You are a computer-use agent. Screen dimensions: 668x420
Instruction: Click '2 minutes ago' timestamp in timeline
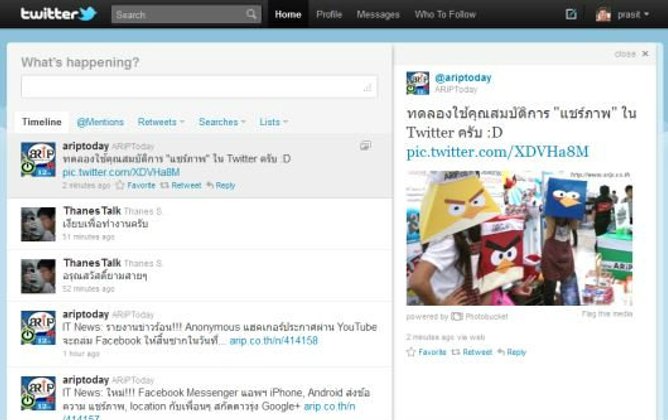tap(86, 185)
